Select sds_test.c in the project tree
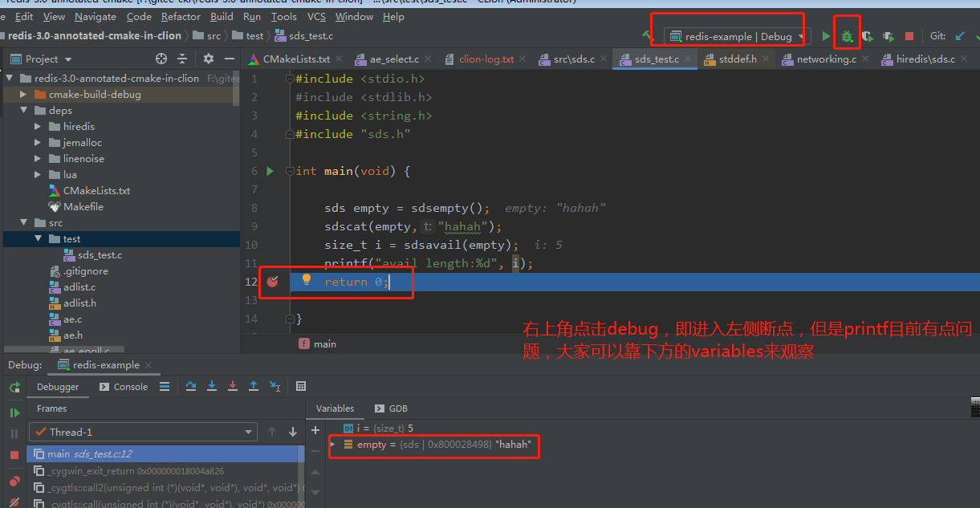 pyautogui.click(x=100, y=255)
